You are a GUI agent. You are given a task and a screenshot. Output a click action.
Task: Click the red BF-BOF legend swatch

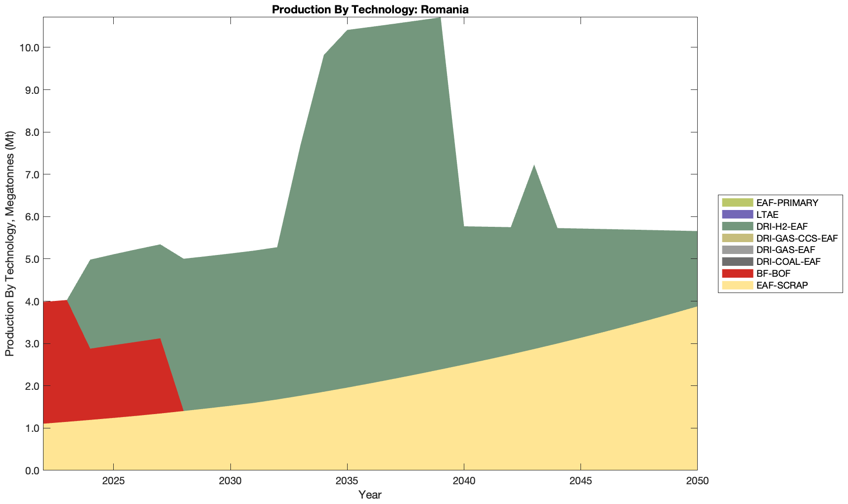pos(737,273)
